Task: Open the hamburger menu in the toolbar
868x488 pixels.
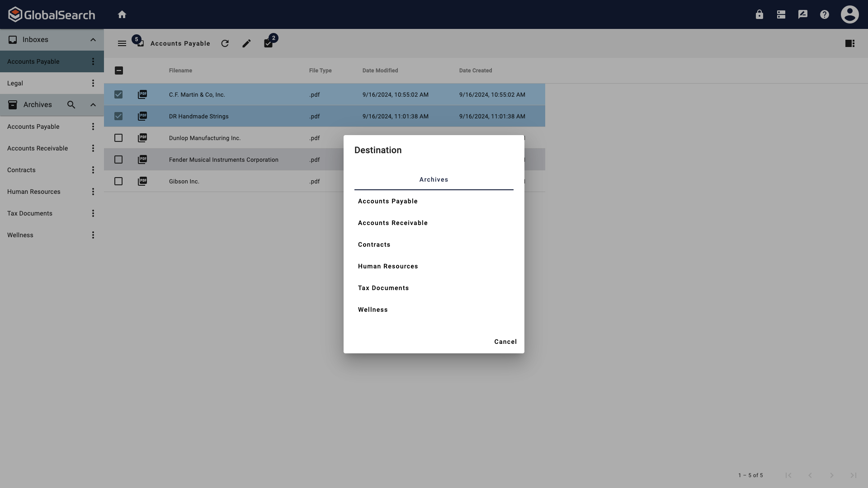Action: (x=122, y=43)
